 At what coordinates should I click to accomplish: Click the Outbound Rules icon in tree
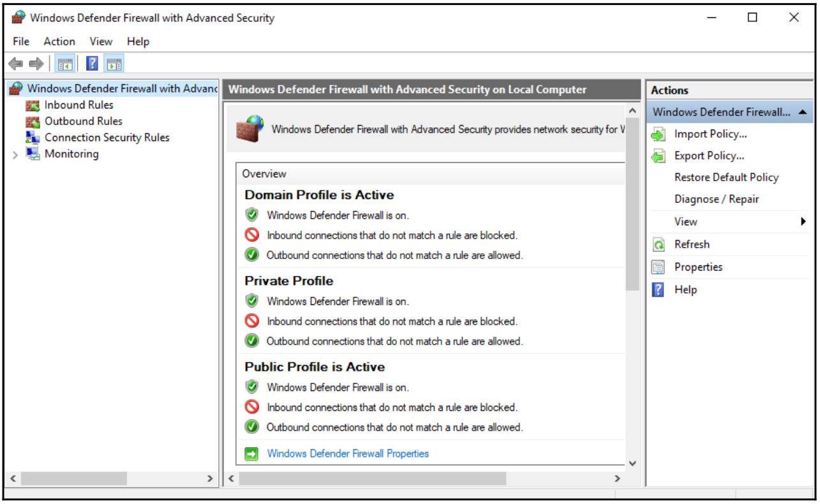[x=33, y=121]
